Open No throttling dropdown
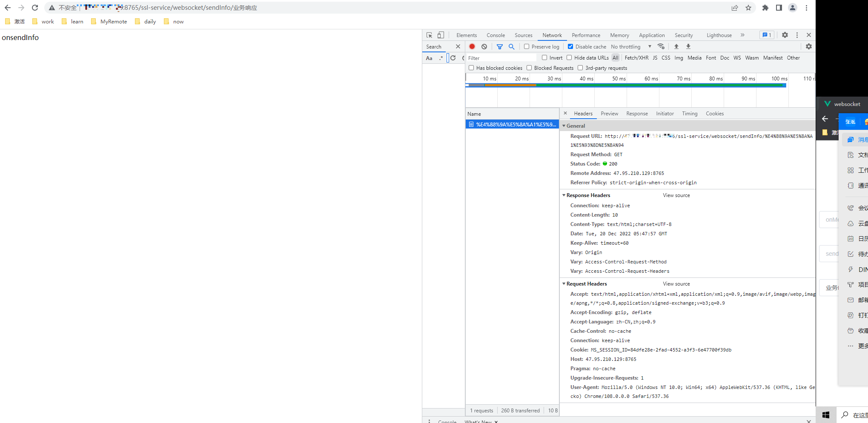Screen dimensions: 868x423 click(631, 46)
